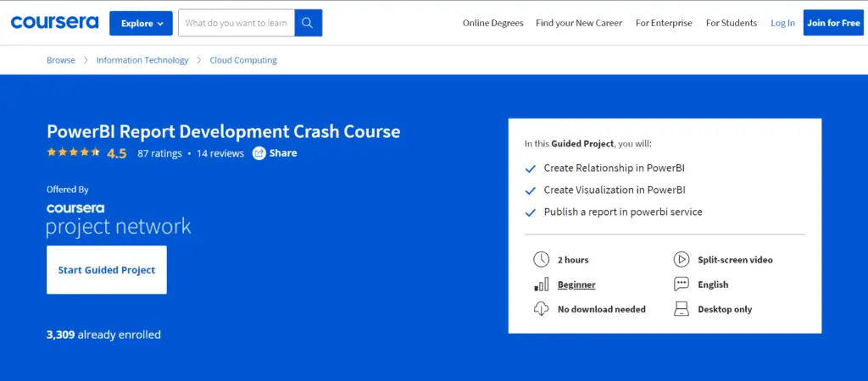
Task: Click the Log In link
Action: point(782,23)
